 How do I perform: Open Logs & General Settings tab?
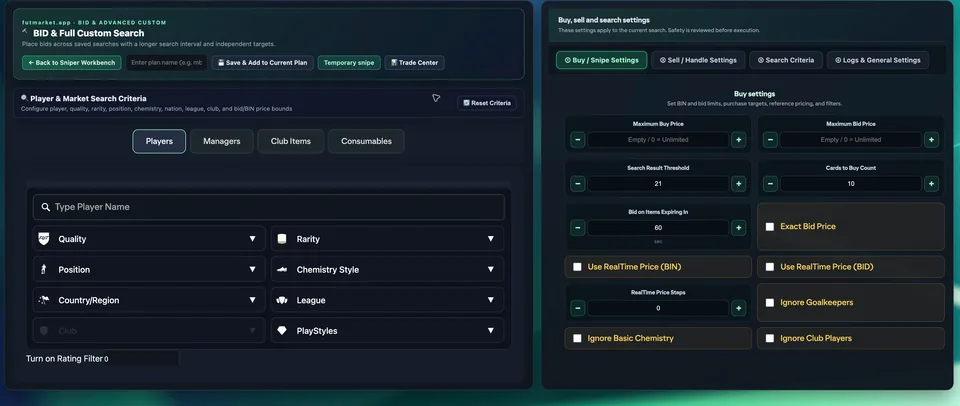(x=877, y=60)
